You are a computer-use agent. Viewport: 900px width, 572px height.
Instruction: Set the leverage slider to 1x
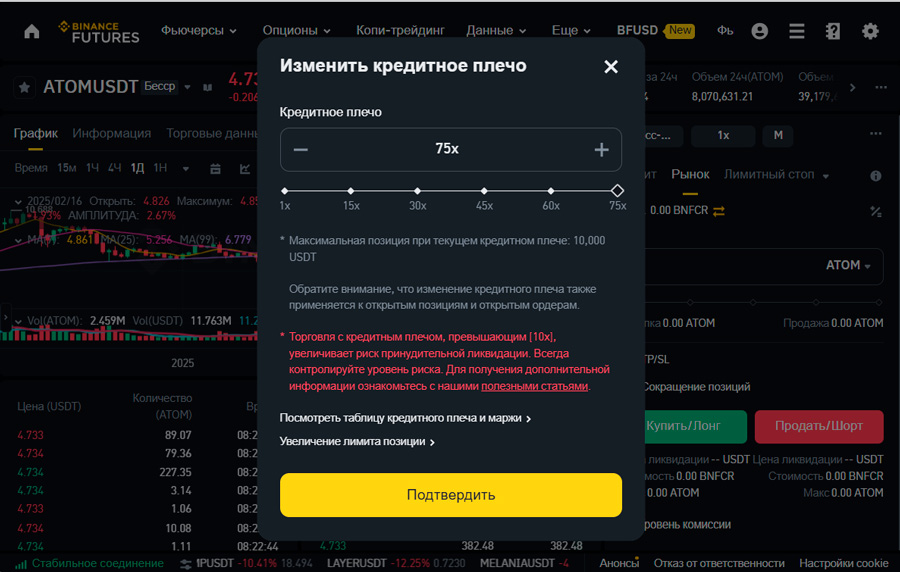[285, 190]
